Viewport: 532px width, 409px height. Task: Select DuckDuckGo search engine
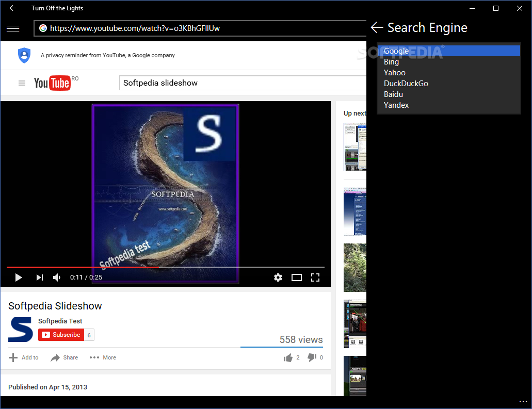pyautogui.click(x=448, y=84)
